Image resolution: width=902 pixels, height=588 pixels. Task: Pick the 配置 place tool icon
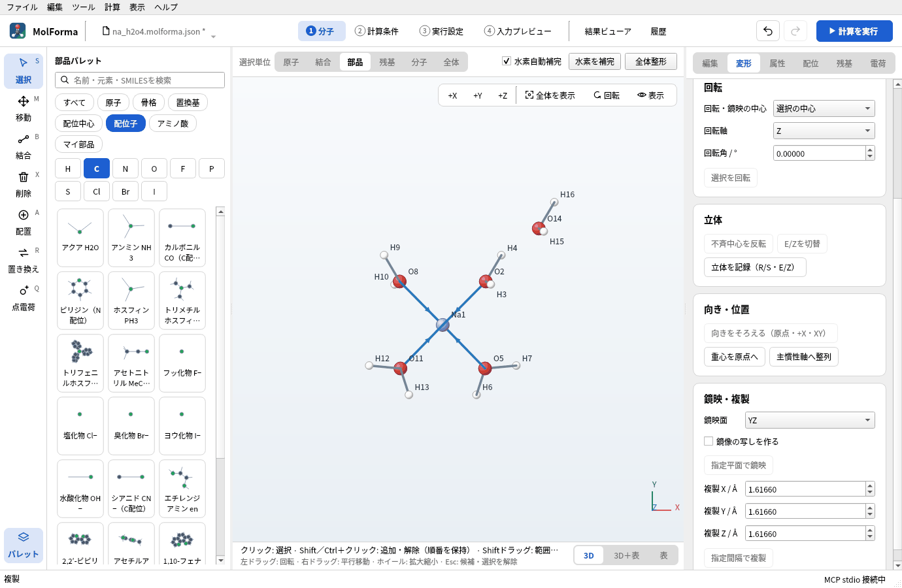[24, 215]
